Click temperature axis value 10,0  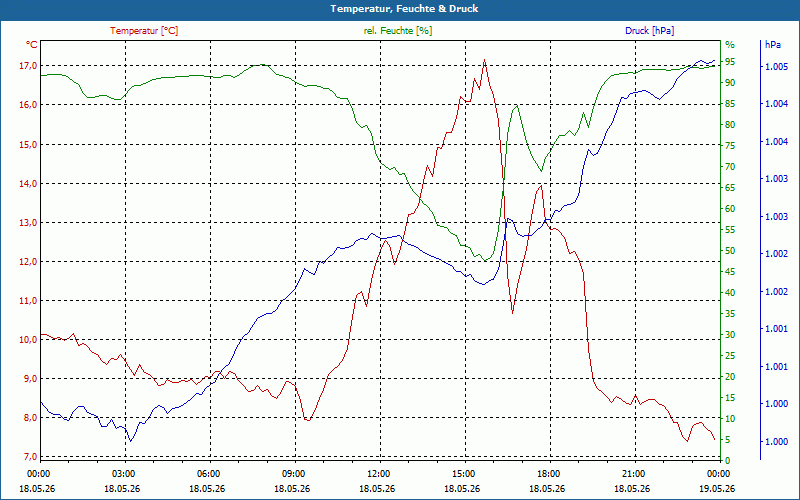coord(29,339)
